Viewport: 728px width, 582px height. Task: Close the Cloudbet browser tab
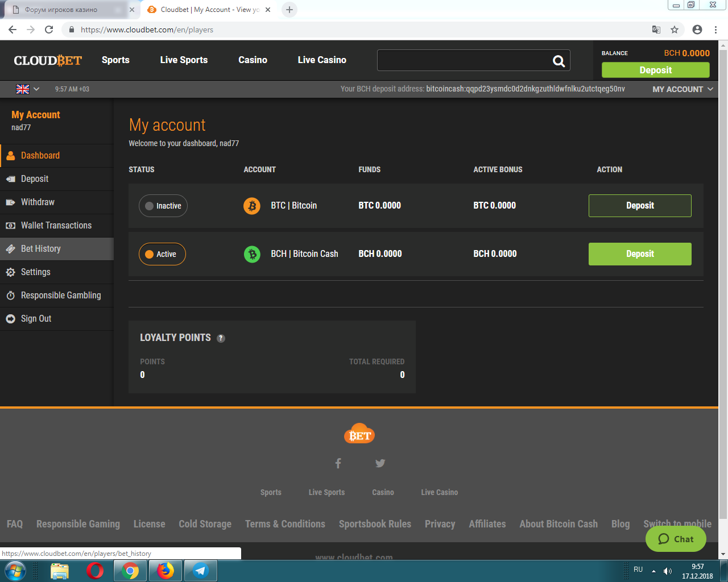(268, 10)
